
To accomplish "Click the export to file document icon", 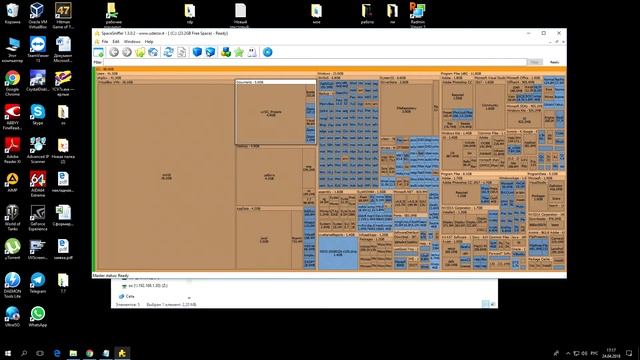I will [182, 52].
